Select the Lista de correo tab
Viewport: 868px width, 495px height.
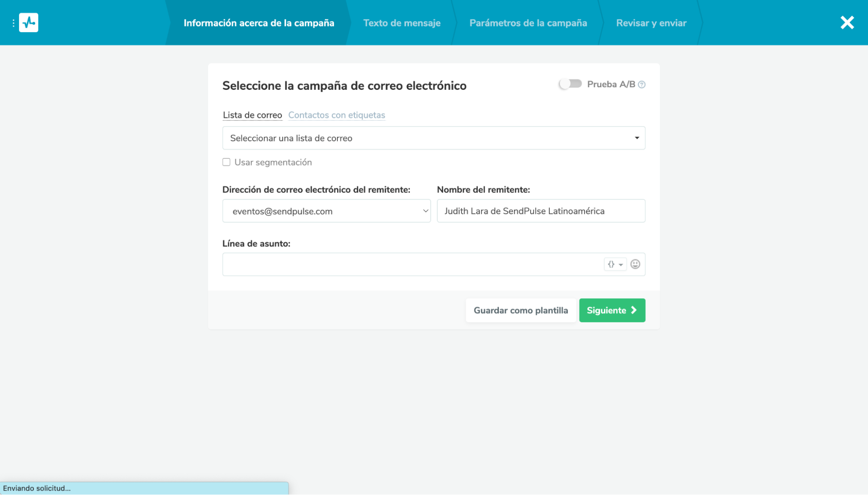tap(252, 115)
